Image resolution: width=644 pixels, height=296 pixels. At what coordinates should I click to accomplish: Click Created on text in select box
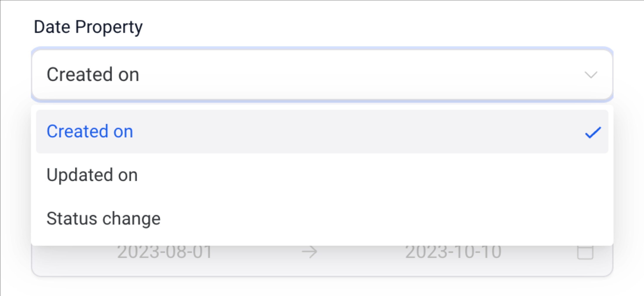coord(93,74)
